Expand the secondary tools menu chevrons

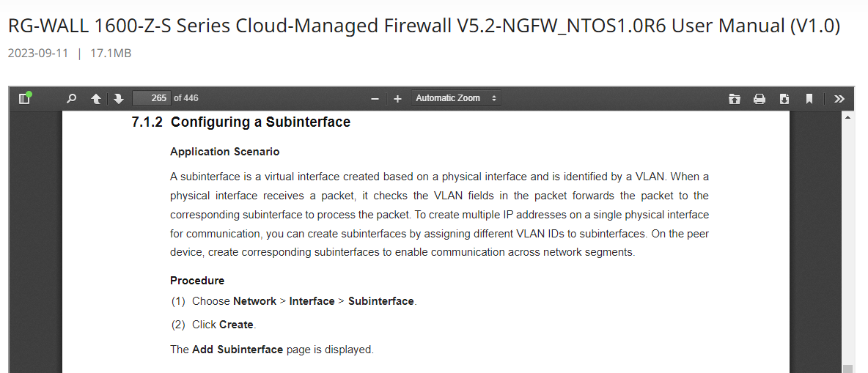click(839, 98)
